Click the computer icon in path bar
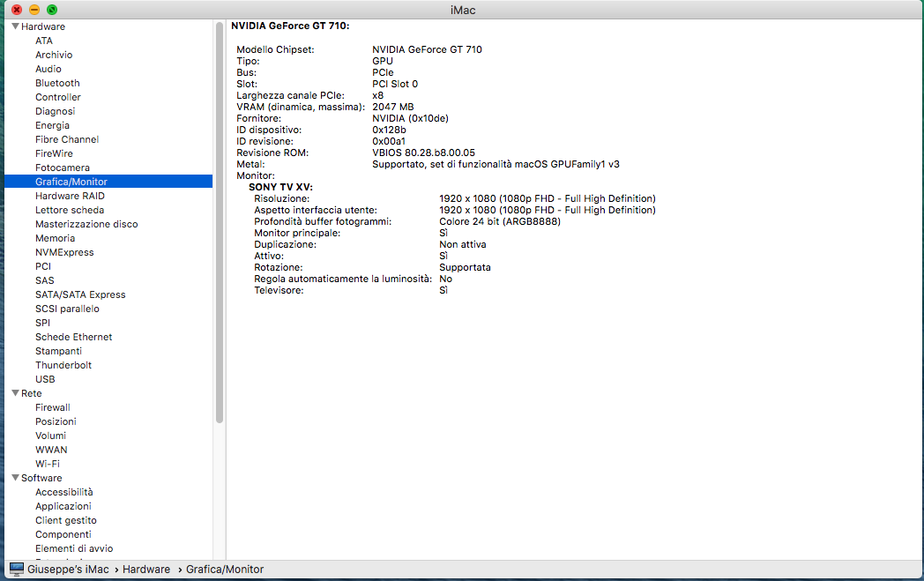924x581 pixels. (x=17, y=570)
